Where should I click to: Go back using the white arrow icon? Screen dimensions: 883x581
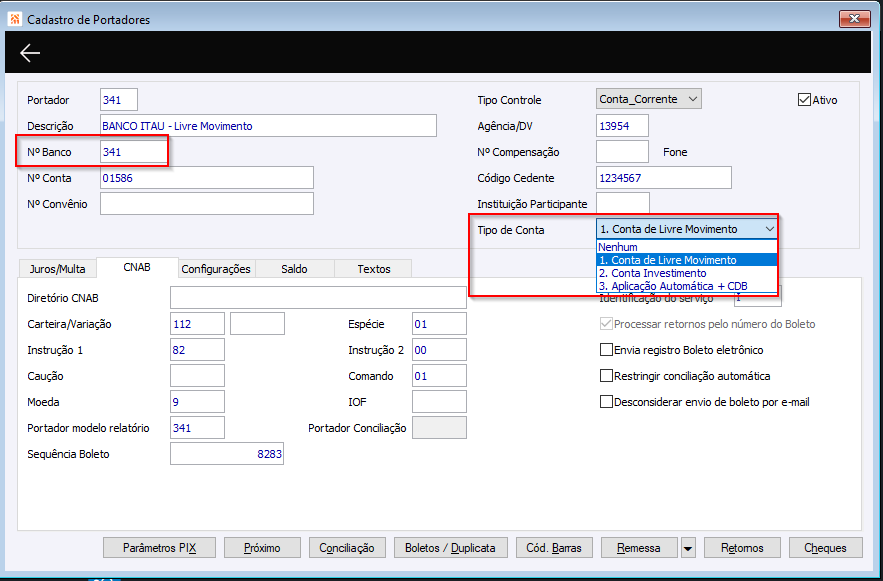point(30,53)
